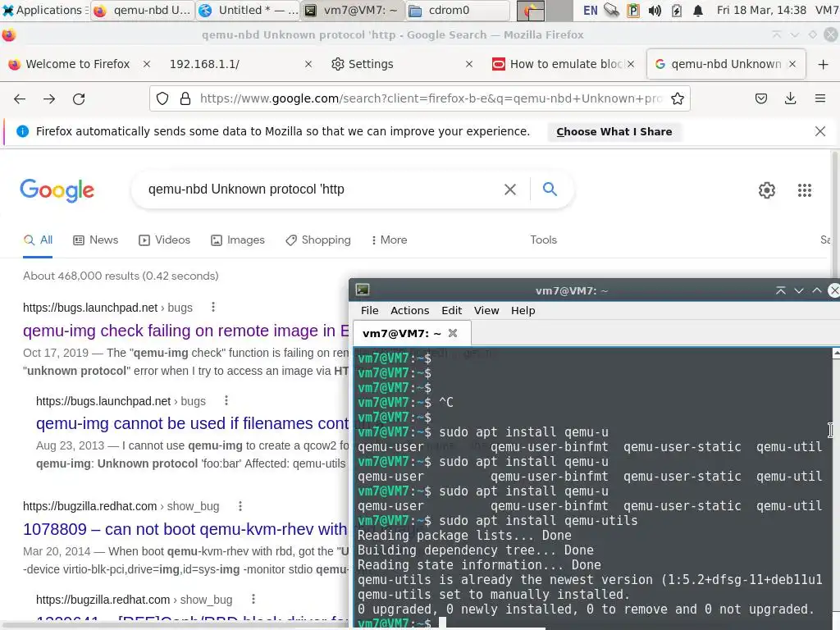
Task: Reload the current page
Action: [79, 98]
